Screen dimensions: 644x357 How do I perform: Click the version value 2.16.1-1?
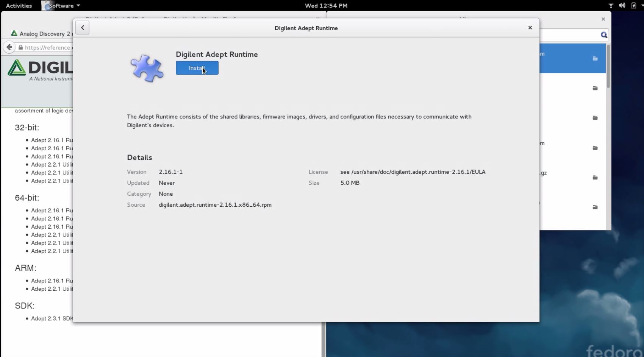pyautogui.click(x=170, y=172)
